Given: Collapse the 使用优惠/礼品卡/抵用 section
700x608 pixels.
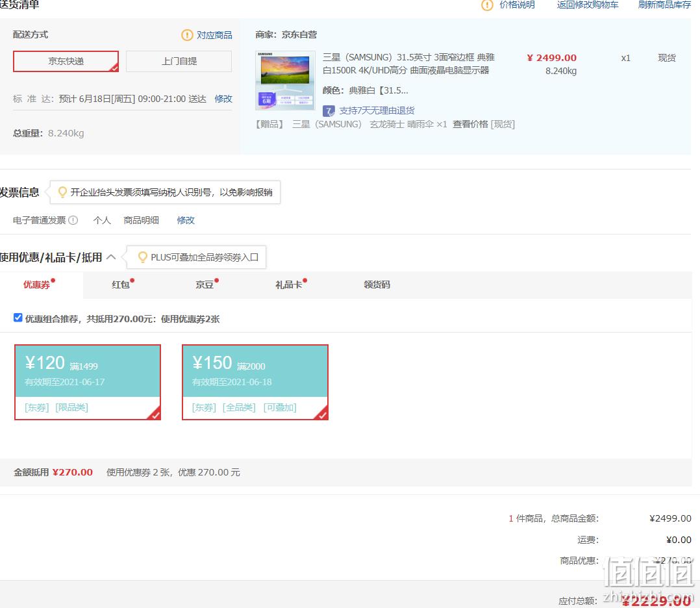Looking at the screenshot, I should [x=111, y=257].
